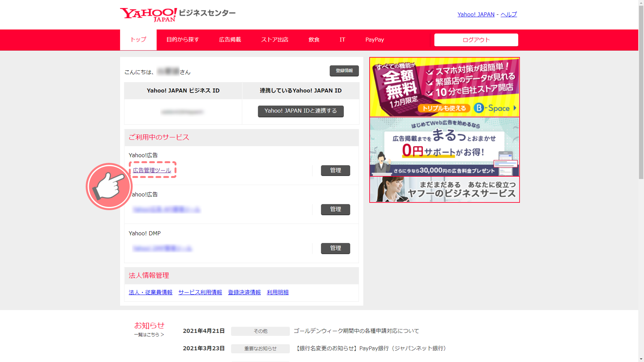Open the PayPay menu item

374,40
